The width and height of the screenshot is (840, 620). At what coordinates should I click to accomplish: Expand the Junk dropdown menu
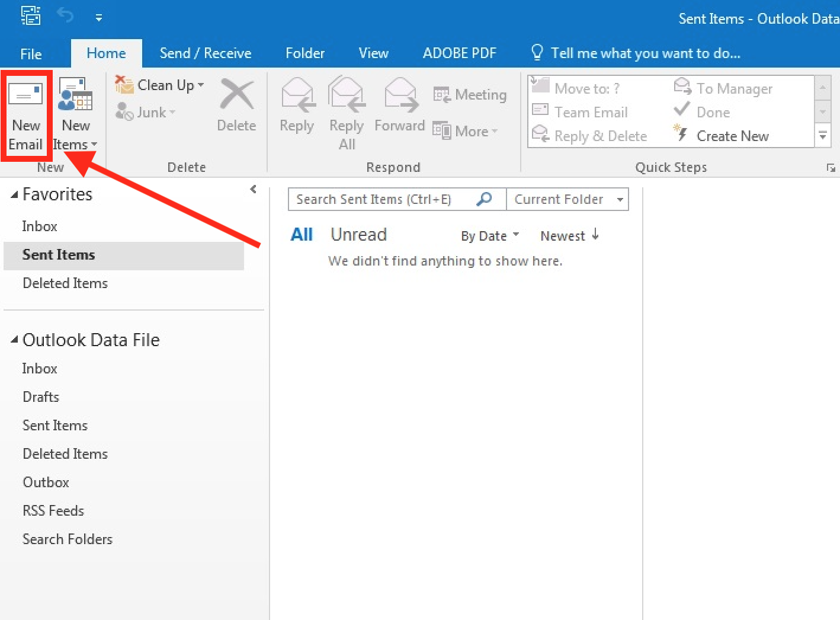[146, 112]
